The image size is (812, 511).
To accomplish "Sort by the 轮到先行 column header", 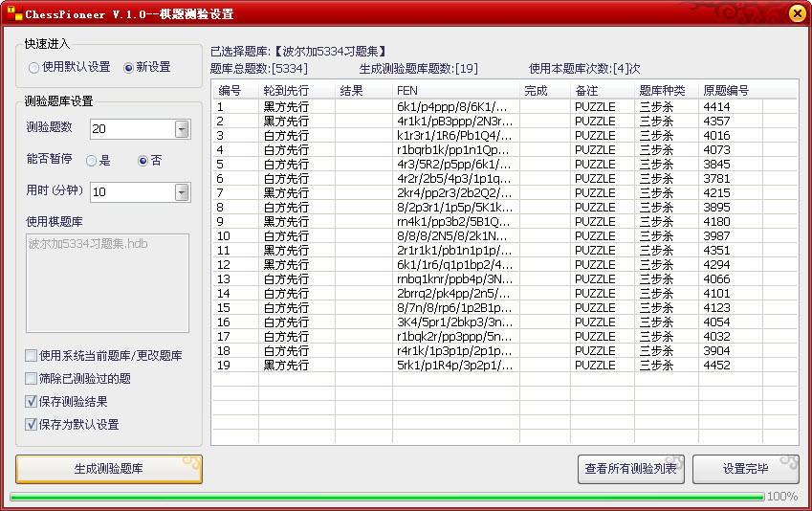I will 296,91.
